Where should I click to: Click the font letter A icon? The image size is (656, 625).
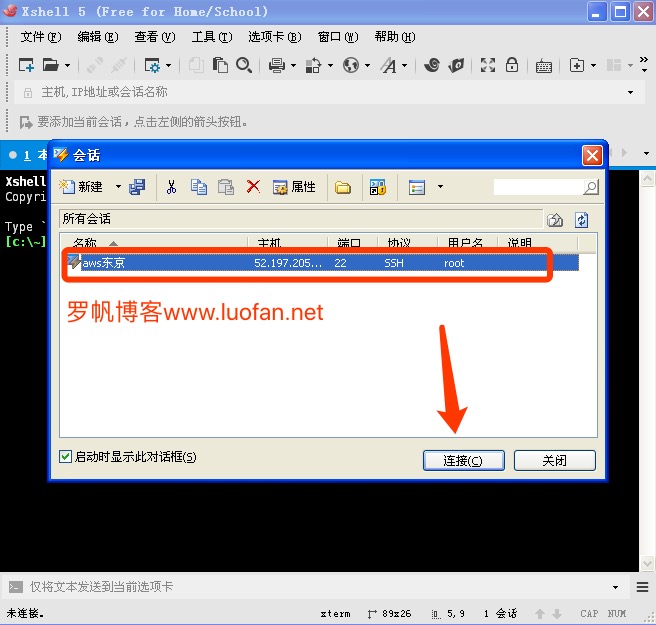point(388,65)
